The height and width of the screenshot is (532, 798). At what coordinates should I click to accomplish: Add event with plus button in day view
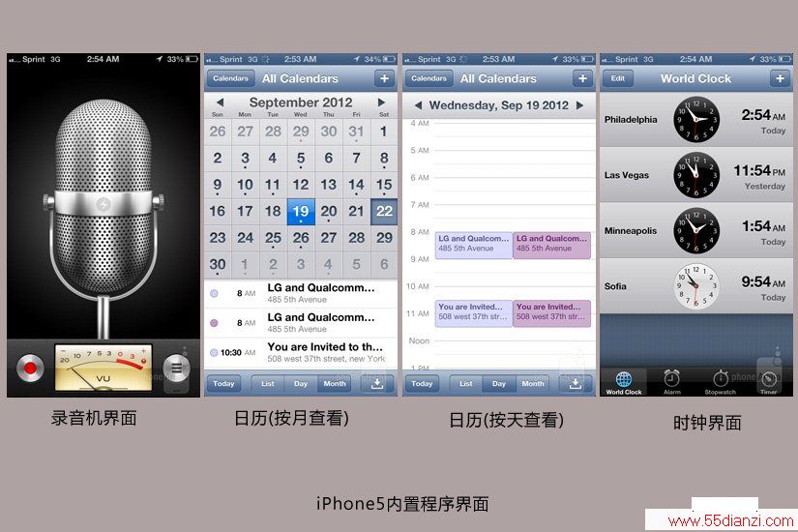[x=582, y=78]
